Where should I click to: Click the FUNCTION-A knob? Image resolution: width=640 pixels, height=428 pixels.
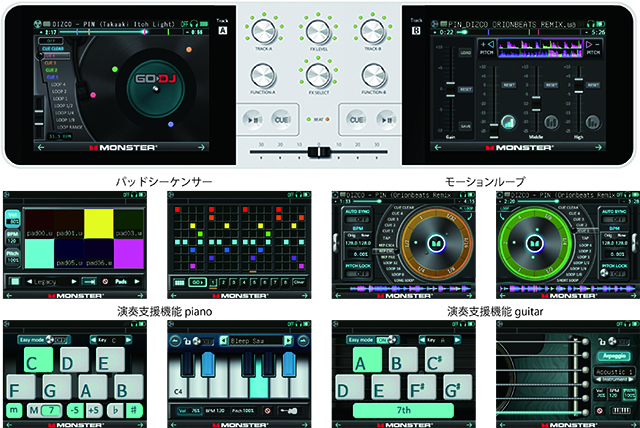point(263,75)
